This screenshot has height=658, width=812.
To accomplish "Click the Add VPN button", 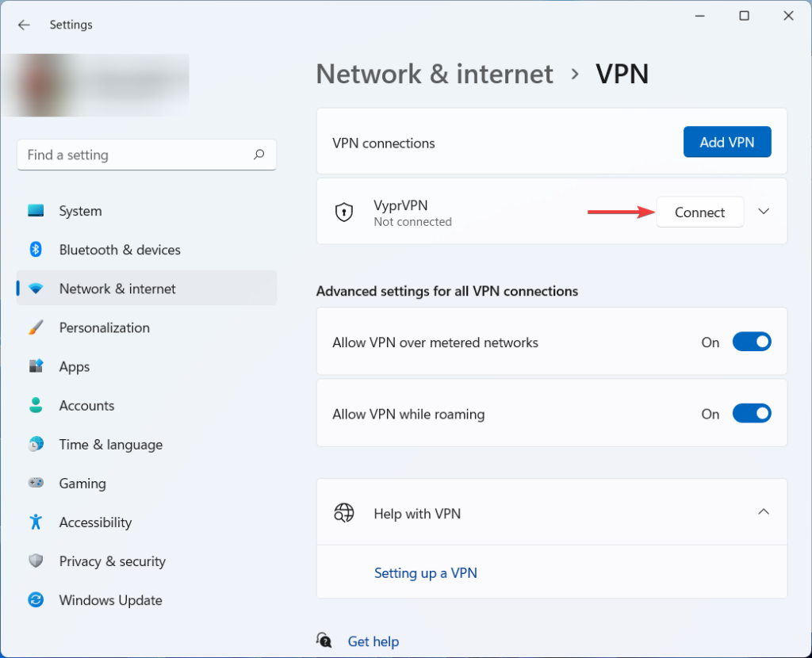I will tap(727, 142).
